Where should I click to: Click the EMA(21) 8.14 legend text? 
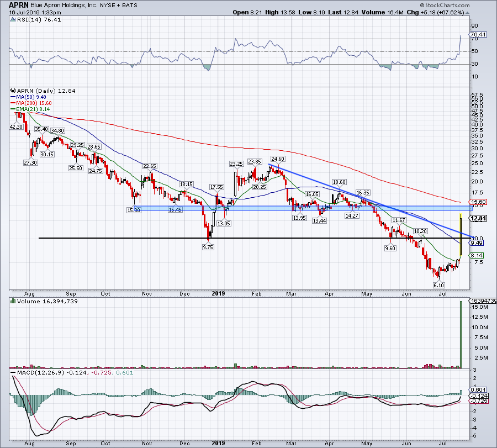click(33, 109)
